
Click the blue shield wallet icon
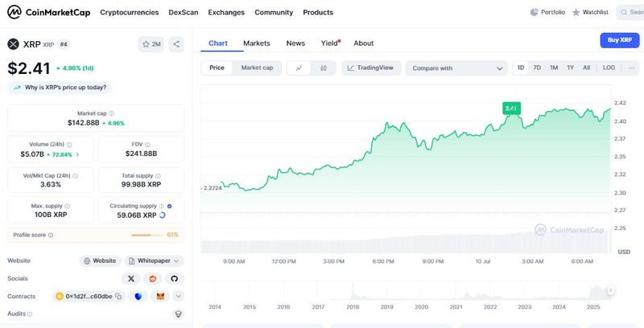[138, 297]
